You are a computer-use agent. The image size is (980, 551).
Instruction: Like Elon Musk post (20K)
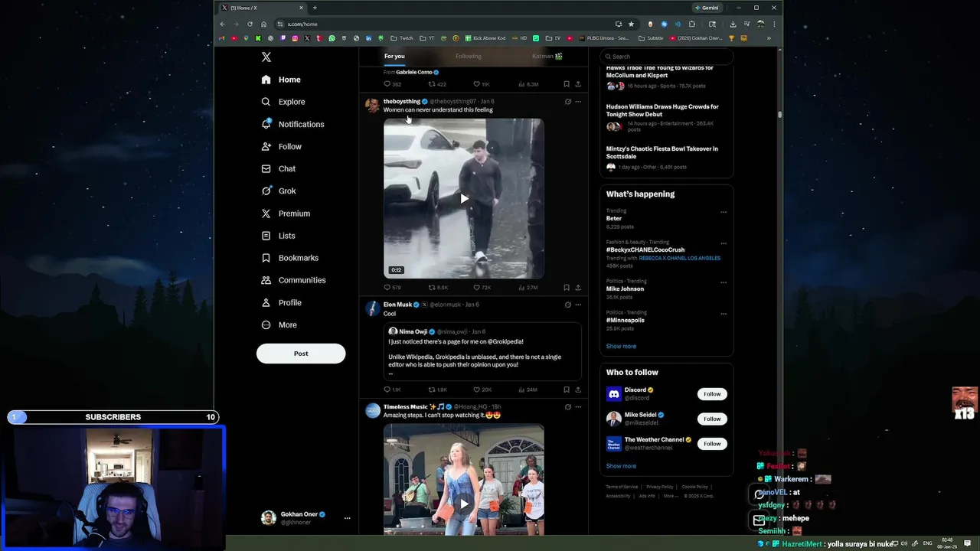pyautogui.click(x=482, y=390)
